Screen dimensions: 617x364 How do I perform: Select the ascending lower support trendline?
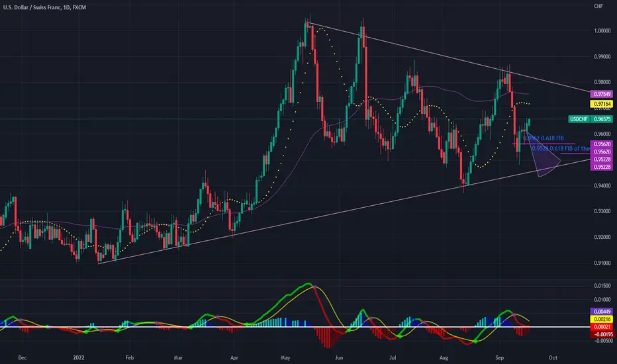tap(344, 211)
